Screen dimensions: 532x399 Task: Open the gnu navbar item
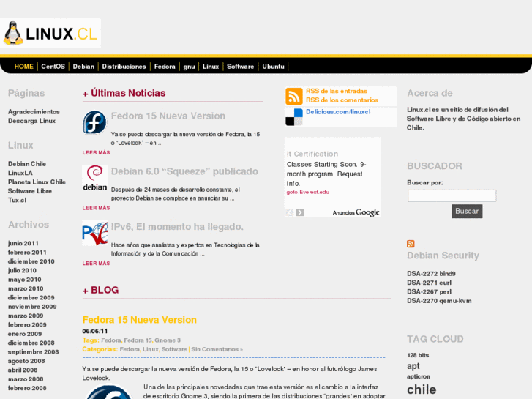point(189,67)
